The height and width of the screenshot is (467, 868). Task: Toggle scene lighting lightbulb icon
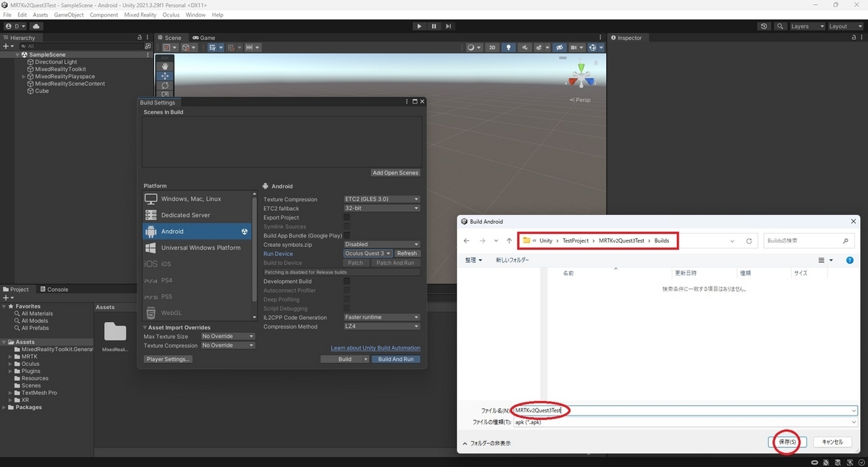pyautogui.click(x=509, y=48)
